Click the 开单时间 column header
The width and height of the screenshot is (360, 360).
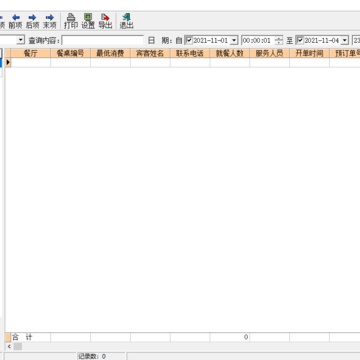point(309,53)
